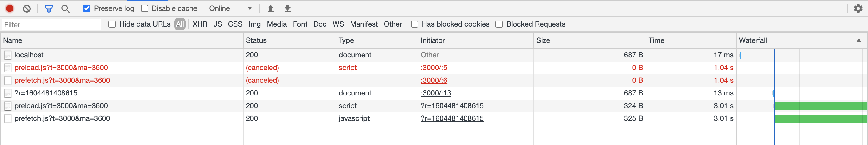
Task: Export HAR file with download arrow
Action: coord(288,8)
